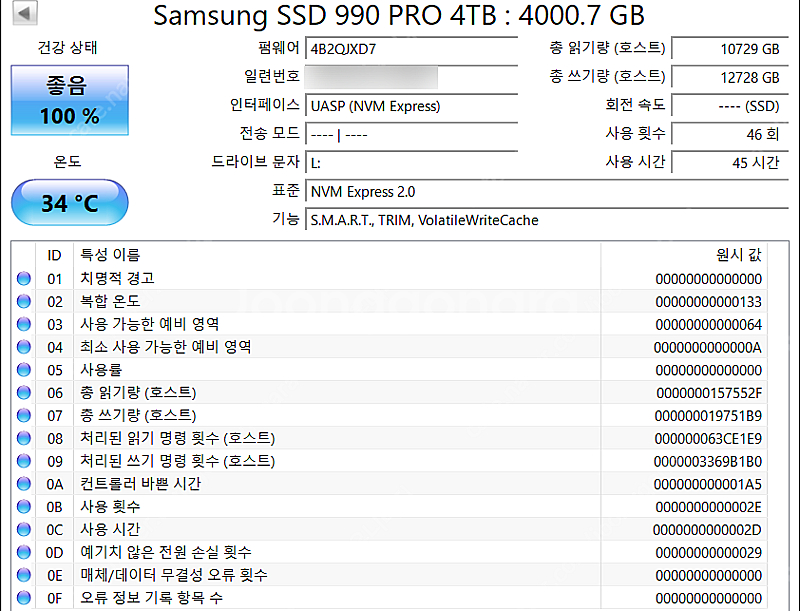Select the attribute name 오류 정보 기록 항목 수
This screenshot has width=800, height=611.
tap(151, 598)
